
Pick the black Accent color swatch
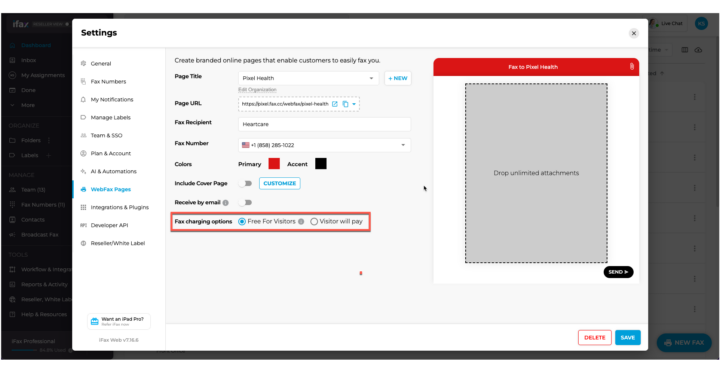(x=321, y=164)
